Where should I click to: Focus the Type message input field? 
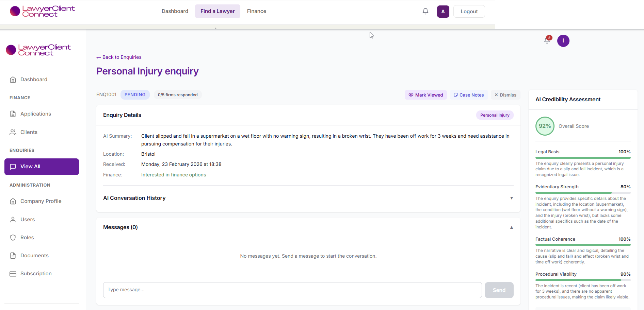pyautogui.click(x=292, y=290)
